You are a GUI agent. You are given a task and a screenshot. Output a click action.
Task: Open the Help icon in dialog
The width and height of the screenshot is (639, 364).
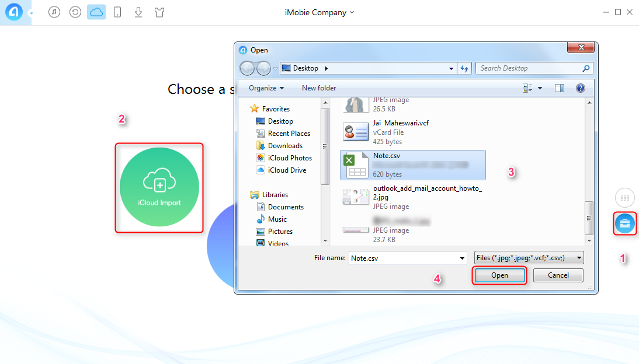coord(580,88)
